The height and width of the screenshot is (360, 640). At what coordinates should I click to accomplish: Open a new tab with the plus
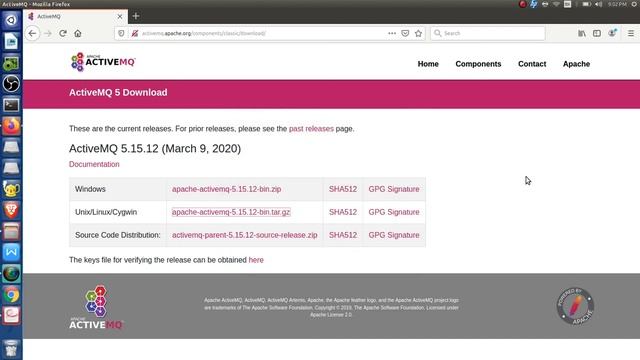(136, 16)
